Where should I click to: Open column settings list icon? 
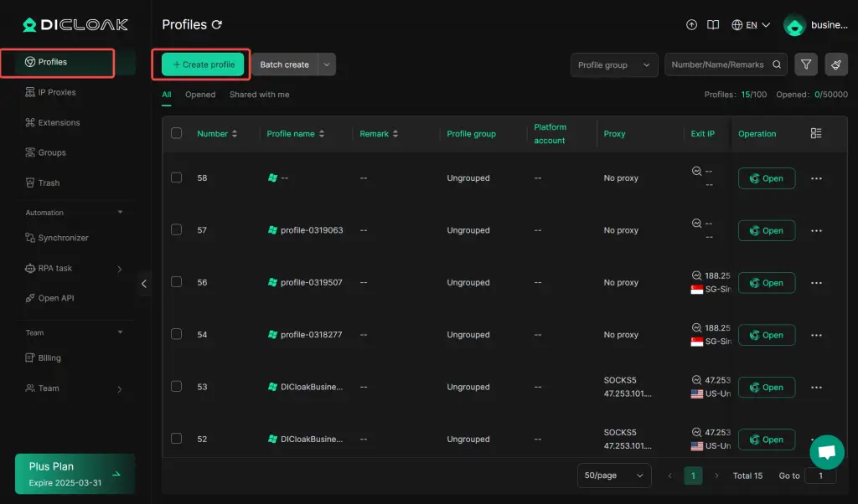[816, 134]
